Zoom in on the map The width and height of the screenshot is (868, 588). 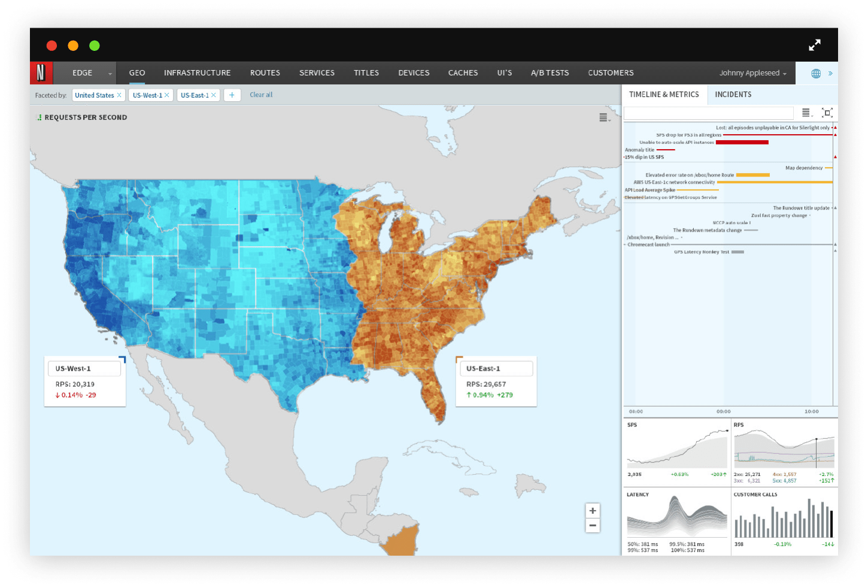coord(593,511)
